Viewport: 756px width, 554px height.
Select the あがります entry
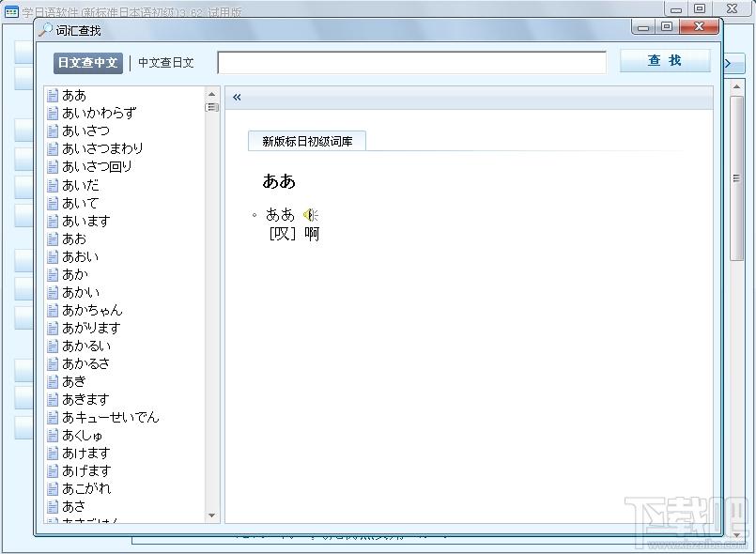coord(91,328)
